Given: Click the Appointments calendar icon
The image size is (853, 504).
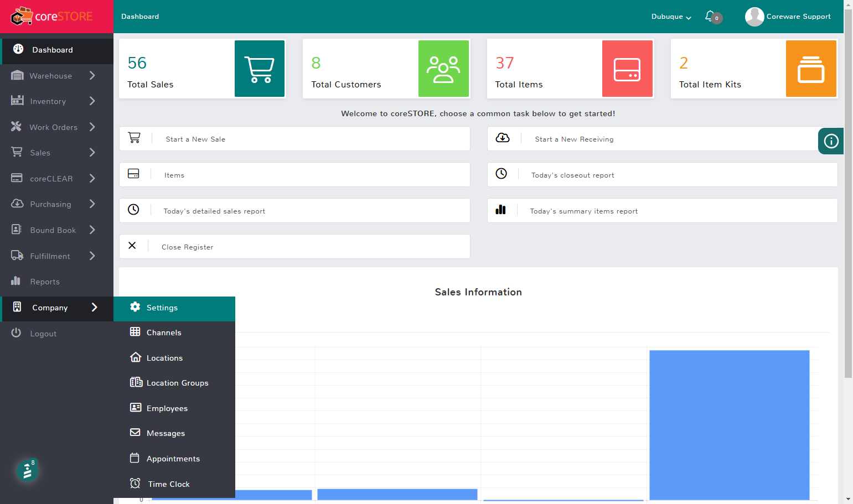Looking at the screenshot, I should click(x=135, y=458).
